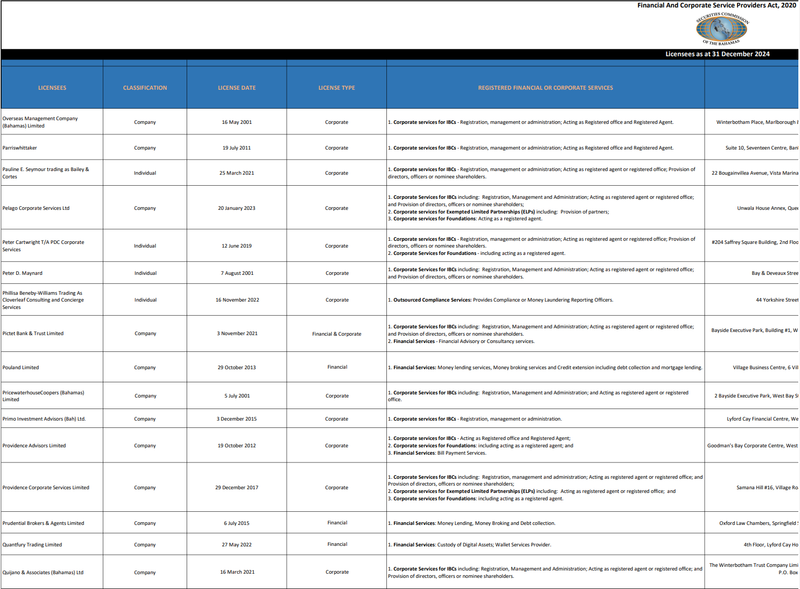Click the license date '16 November 2022'
The image size is (800, 589).
pyautogui.click(x=237, y=300)
